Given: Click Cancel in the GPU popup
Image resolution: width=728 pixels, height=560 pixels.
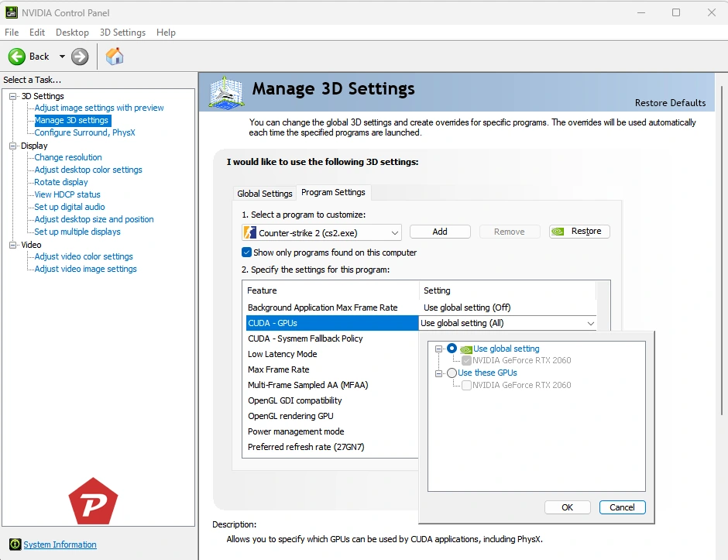Looking at the screenshot, I should (x=622, y=507).
